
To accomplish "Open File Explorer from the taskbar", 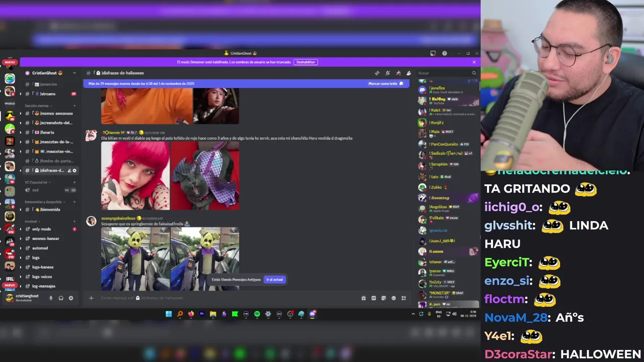I will click(213, 314).
